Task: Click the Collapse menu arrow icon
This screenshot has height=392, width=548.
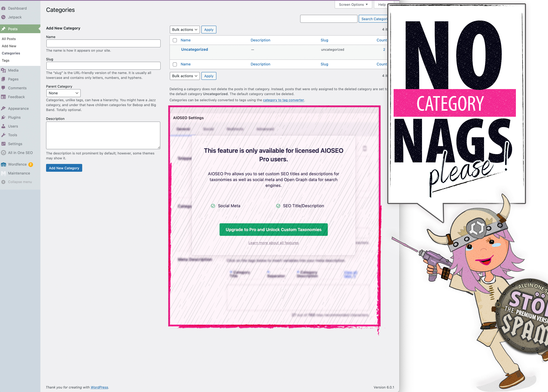Action: pos(3,182)
